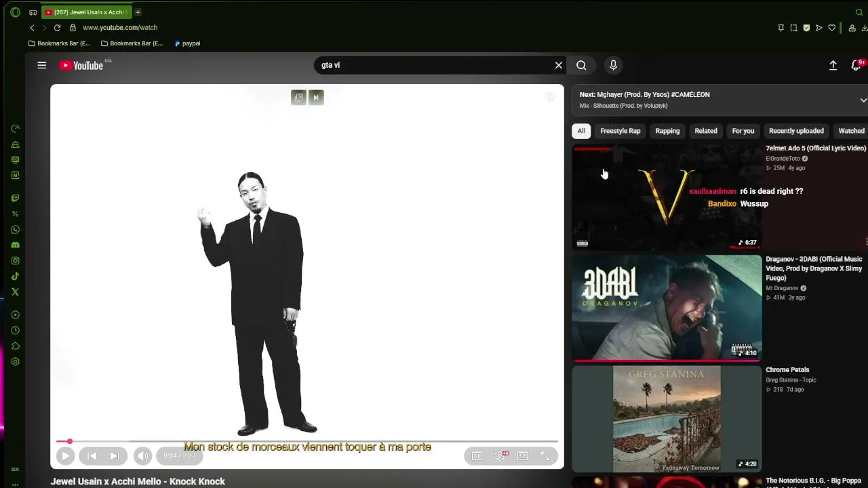Select the 'Freestyle Rap' filter chip

(620, 131)
